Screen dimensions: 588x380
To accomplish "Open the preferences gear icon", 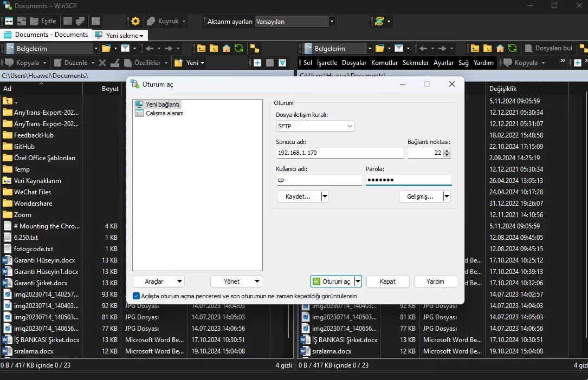I will [x=135, y=21].
